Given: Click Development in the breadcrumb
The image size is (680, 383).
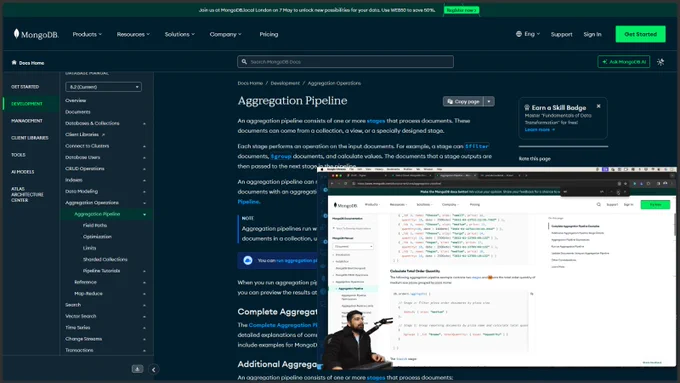Looking at the screenshot, I should (285, 83).
